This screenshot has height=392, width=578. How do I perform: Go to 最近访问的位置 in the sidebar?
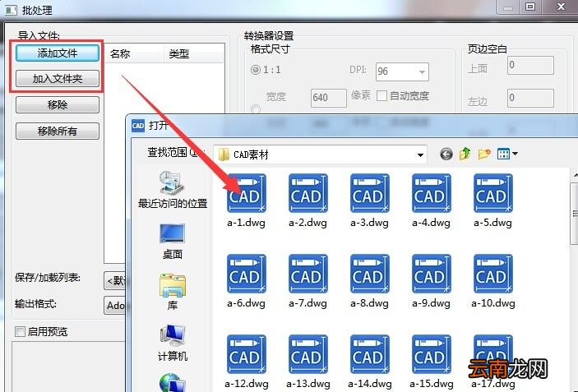click(173, 190)
